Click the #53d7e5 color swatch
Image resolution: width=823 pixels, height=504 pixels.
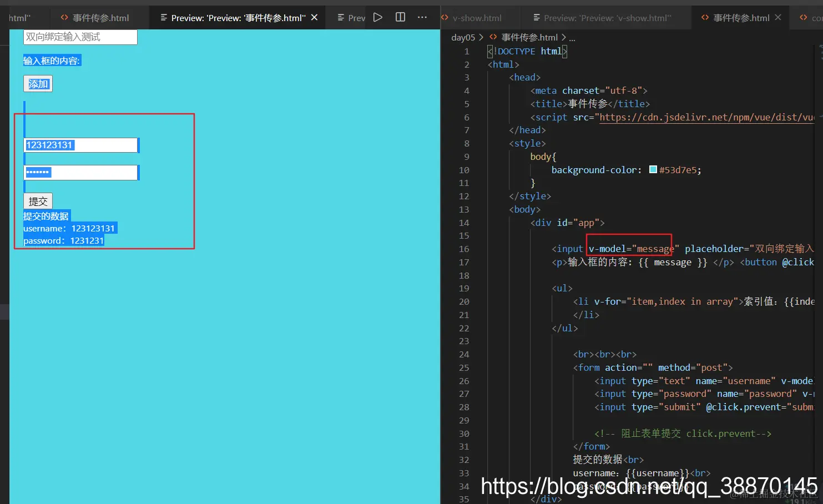click(653, 169)
